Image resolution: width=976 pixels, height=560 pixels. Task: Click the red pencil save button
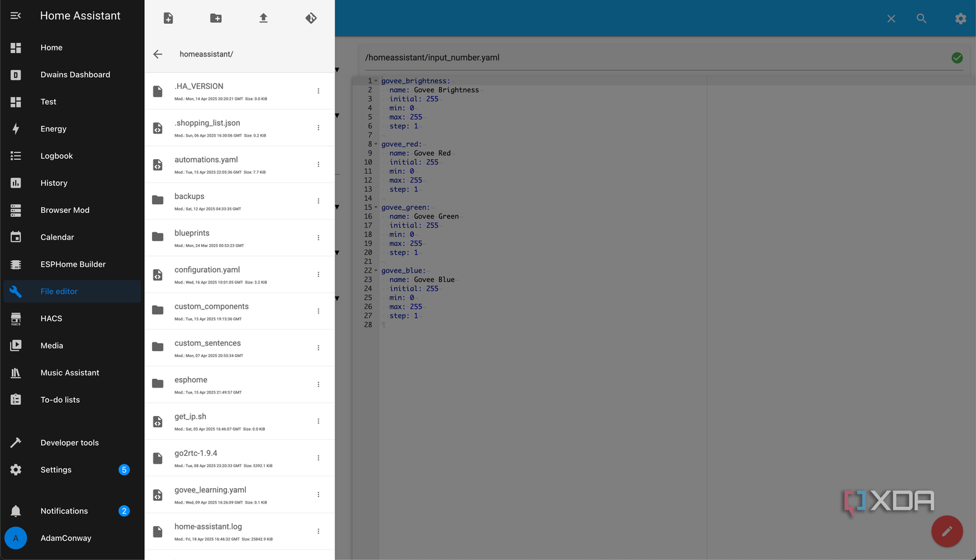tap(947, 531)
